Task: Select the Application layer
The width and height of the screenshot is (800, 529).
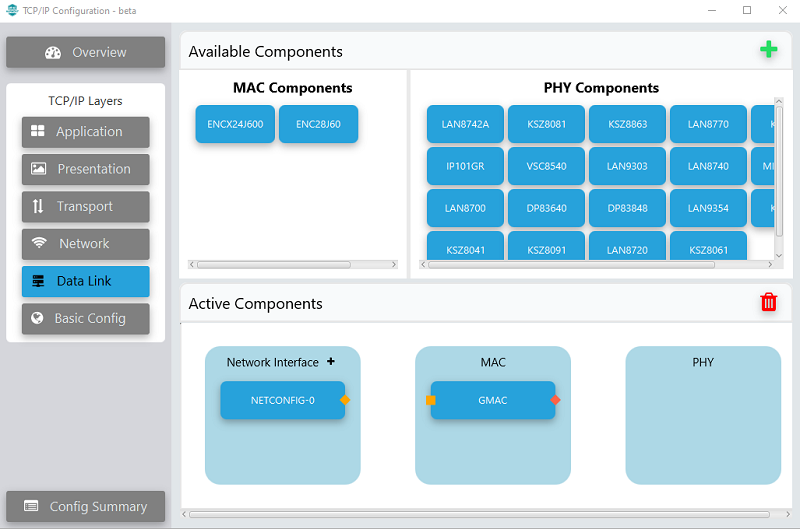Action: pyautogui.click(x=86, y=132)
